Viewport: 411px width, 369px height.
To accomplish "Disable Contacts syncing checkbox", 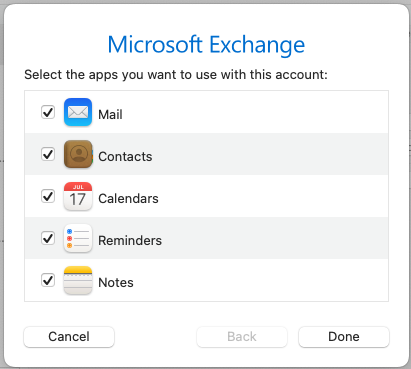I will tap(48, 154).
